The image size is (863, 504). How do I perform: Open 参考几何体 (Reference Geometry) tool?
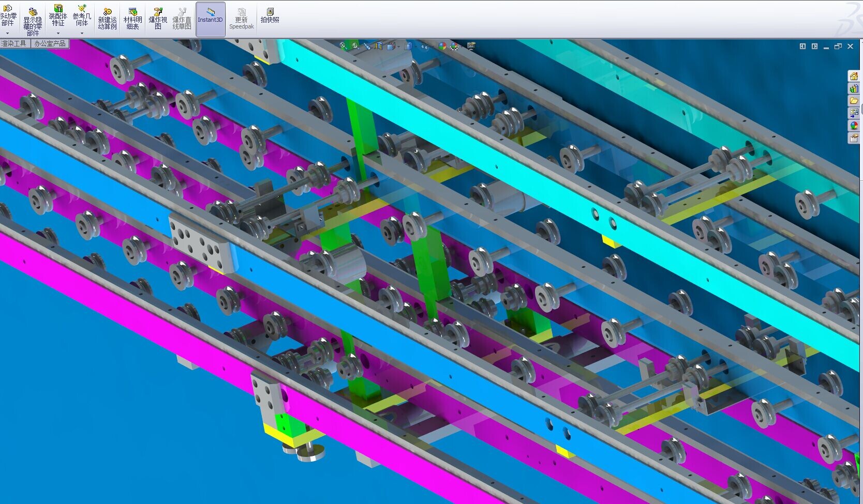82,16
